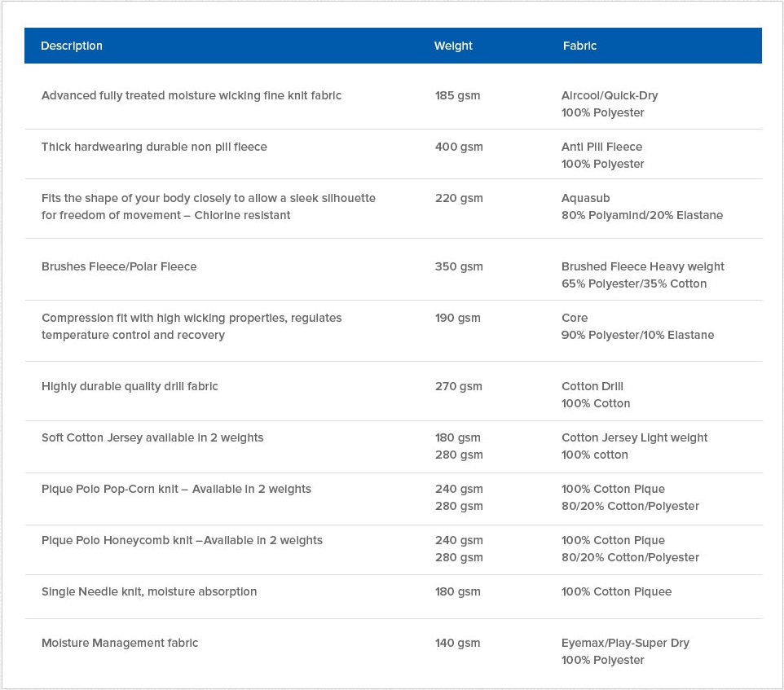This screenshot has height=690, width=784.
Task: Select the 80% Polyamind/20% Elastane composition text
Action: [x=642, y=215]
